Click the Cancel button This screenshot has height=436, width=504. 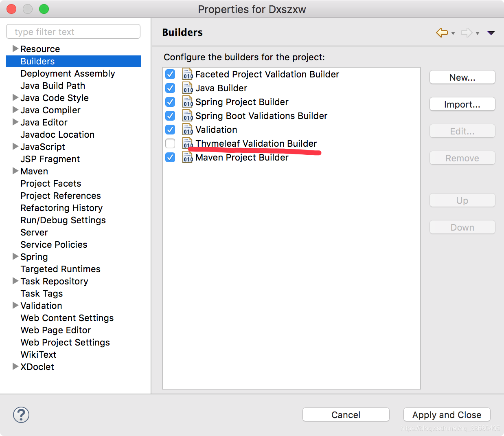[346, 414]
